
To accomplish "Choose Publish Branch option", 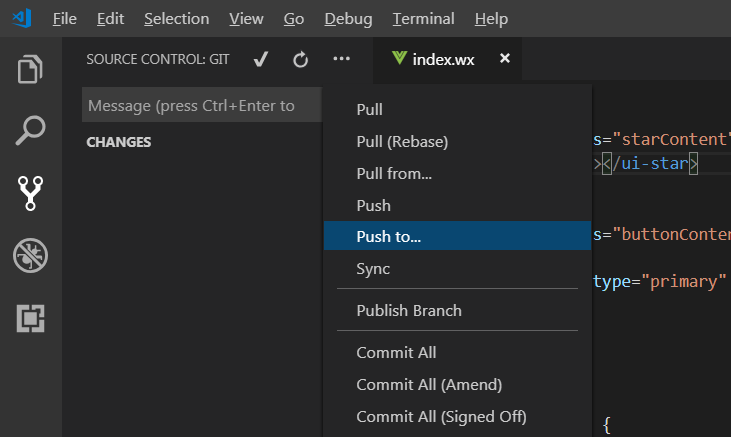I will coord(457,310).
